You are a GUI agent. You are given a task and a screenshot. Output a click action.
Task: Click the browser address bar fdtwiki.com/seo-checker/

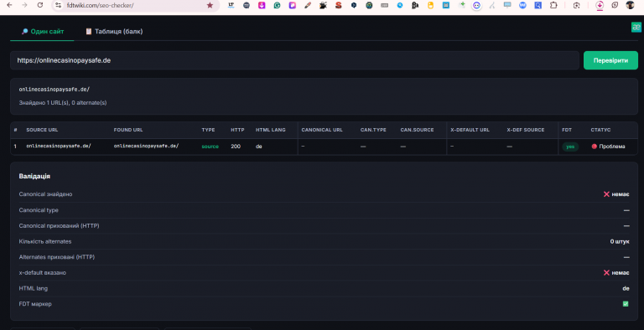click(136, 5)
